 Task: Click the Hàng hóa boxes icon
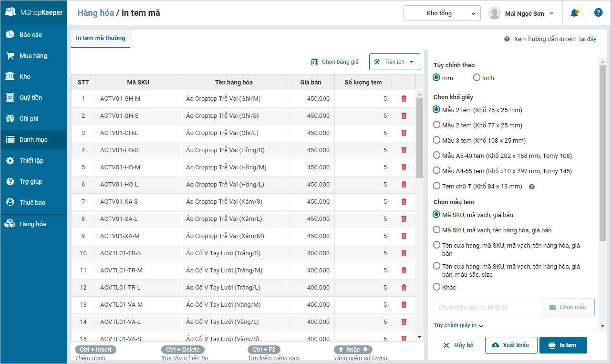tap(10, 224)
